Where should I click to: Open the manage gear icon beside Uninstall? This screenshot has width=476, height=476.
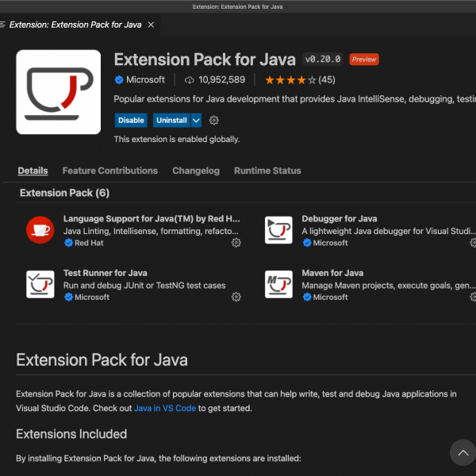point(213,121)
